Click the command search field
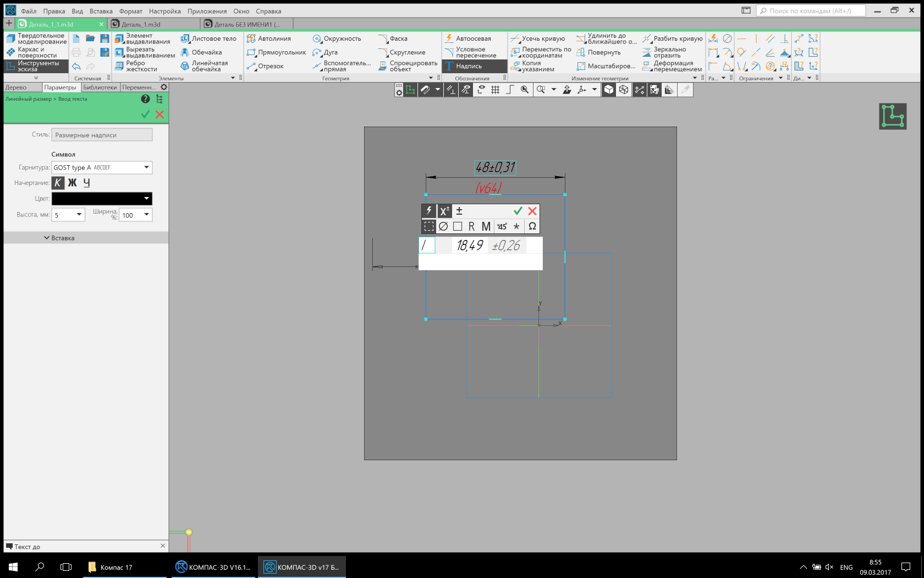Viewport: 924px width, 578px height. pyautogui.click(x=811, y=11)
